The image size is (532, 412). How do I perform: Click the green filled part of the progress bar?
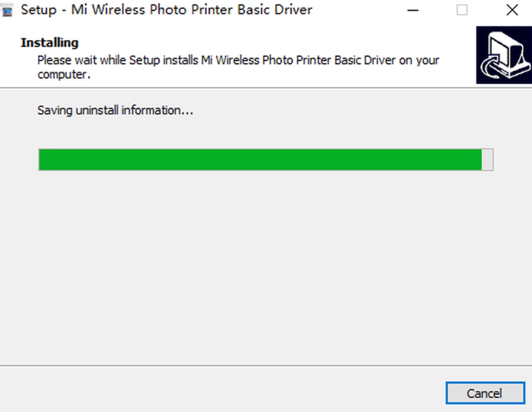260,160
